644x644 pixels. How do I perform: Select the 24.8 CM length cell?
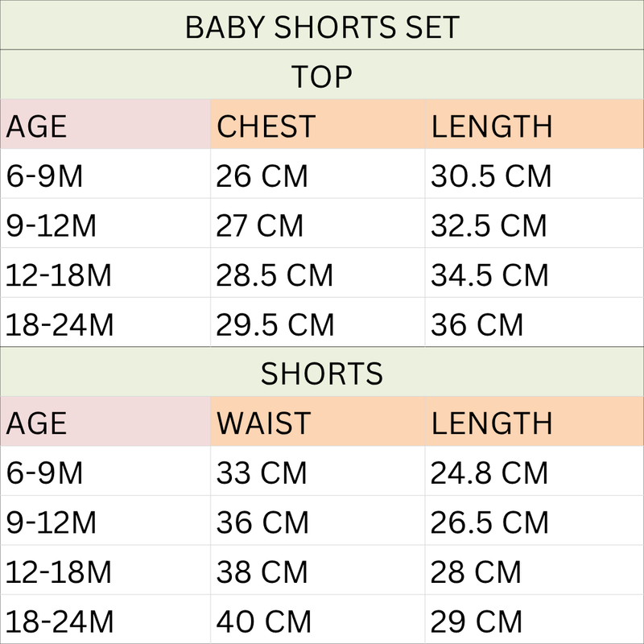tap(535, 471)
